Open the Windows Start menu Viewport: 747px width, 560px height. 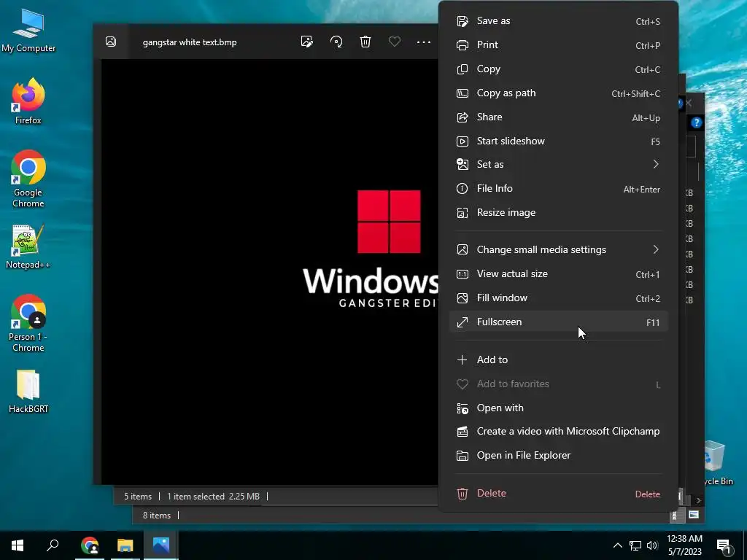pos(18,545)
